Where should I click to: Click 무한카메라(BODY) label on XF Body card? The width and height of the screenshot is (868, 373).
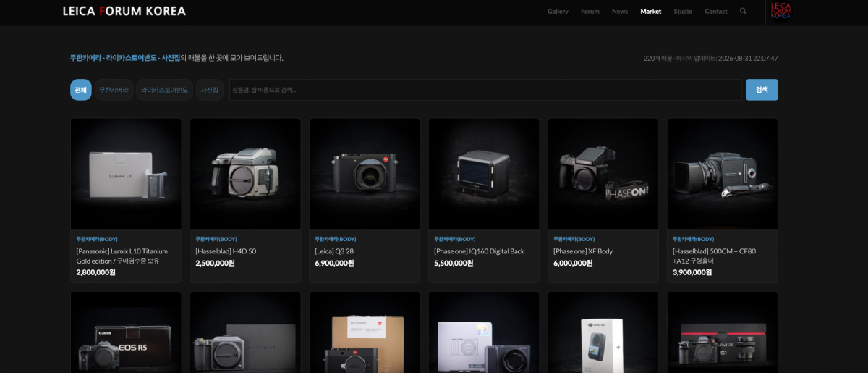tap(574, 239)
